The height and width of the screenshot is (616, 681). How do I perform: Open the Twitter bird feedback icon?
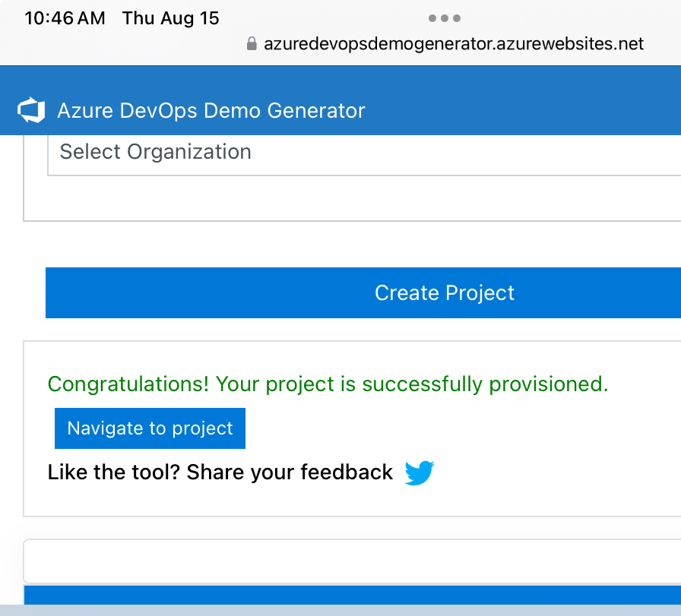coord(419,472)
